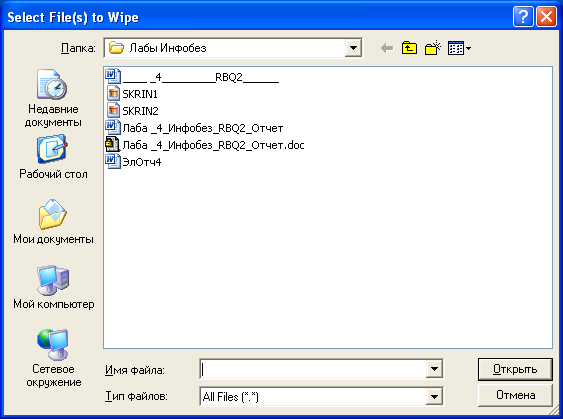Expand the Тип файлов dropdown
Viewport: 563px width, 419px height.
[x=434, y=396]
